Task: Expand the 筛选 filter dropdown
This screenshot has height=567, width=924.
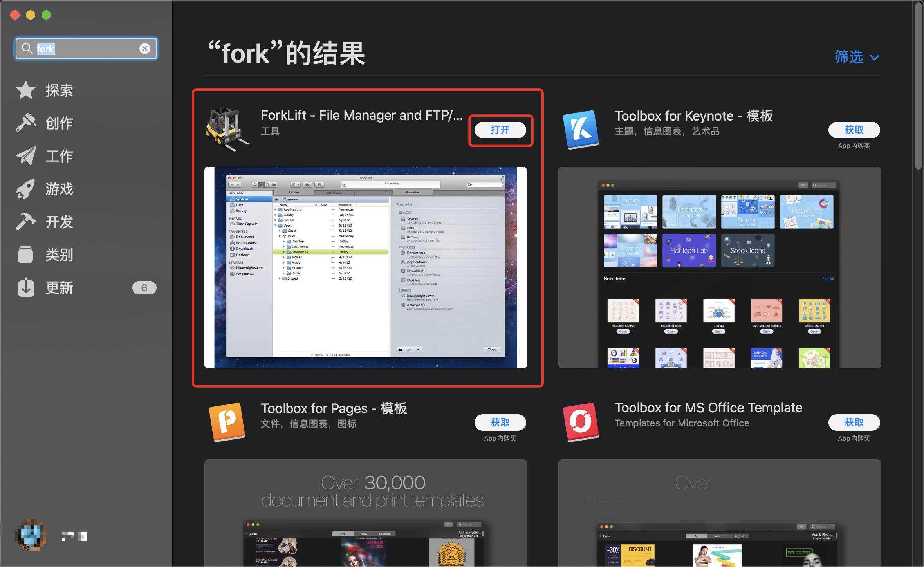Action: point(857,57)
